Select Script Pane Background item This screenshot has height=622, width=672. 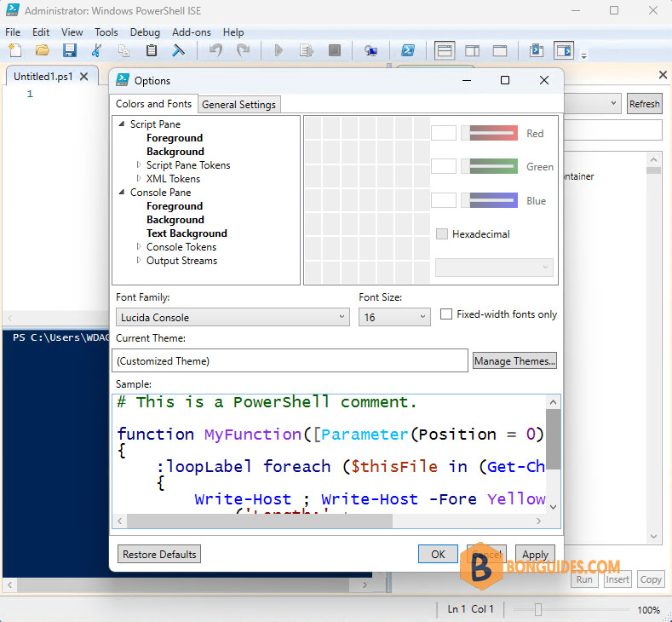[175, 152]
